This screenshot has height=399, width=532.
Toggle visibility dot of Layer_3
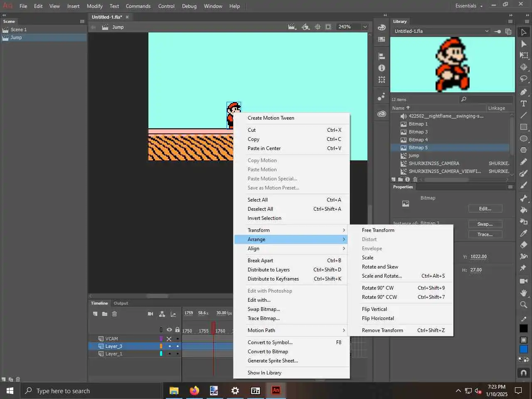coord(170,346)
